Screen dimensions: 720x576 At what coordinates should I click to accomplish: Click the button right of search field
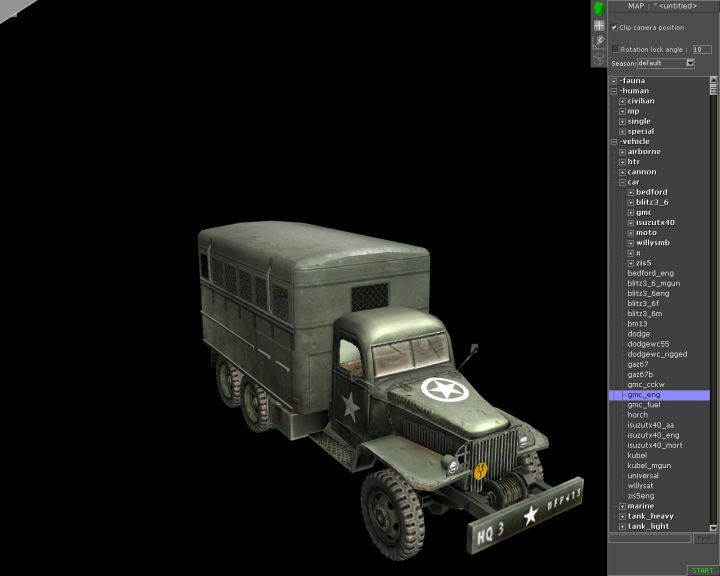point(705,538)
